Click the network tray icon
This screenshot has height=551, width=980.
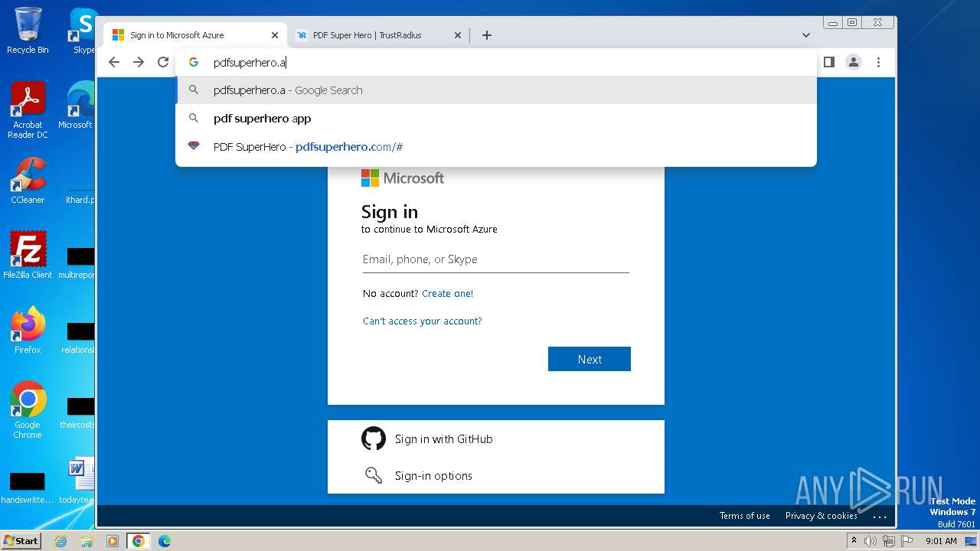[x=889, y=541]
